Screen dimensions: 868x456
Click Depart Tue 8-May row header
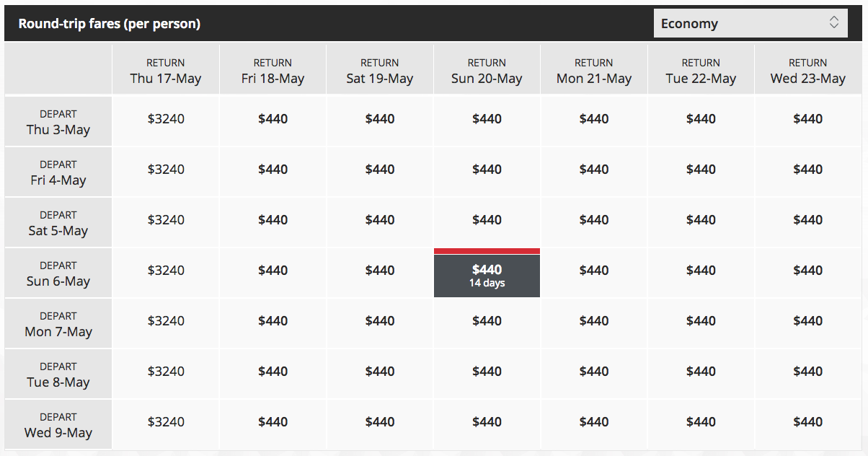click(58, 374)
